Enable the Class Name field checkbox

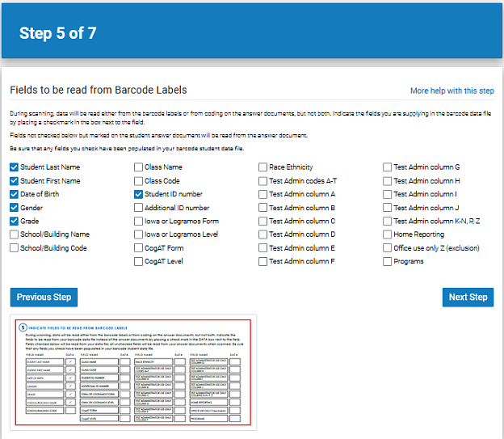click(x=138, y=167)
